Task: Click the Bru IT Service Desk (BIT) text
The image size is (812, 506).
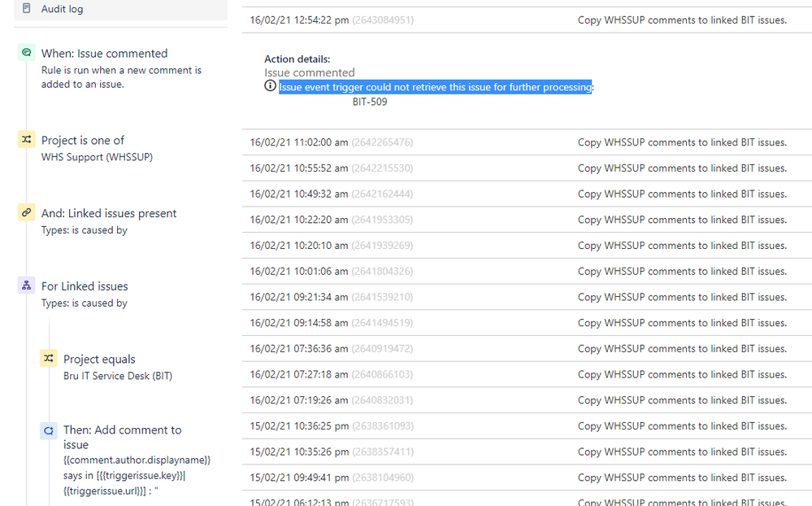Action: coord(118,376)
